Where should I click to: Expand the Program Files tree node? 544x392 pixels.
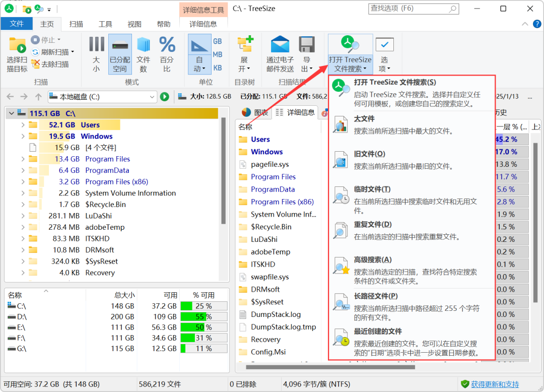click(x=23, y=159)
